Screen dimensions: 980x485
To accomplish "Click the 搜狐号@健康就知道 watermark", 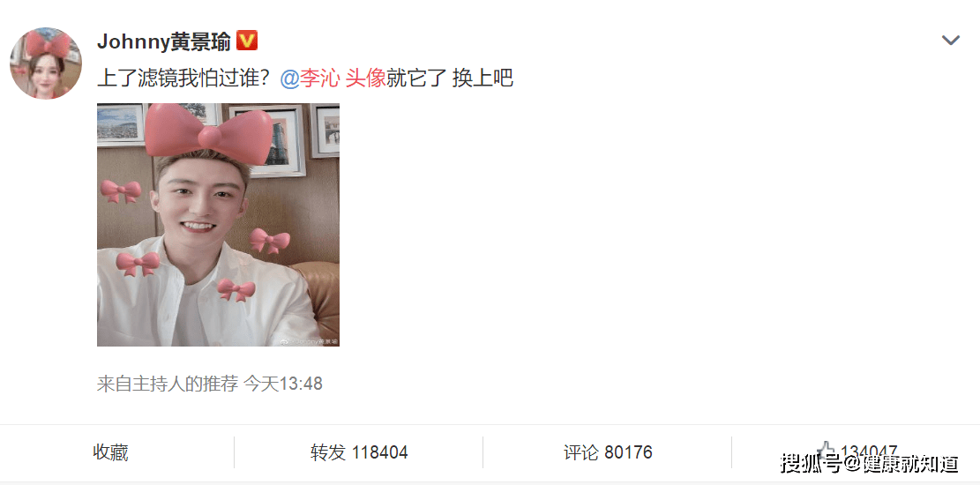I will (869, 465).
